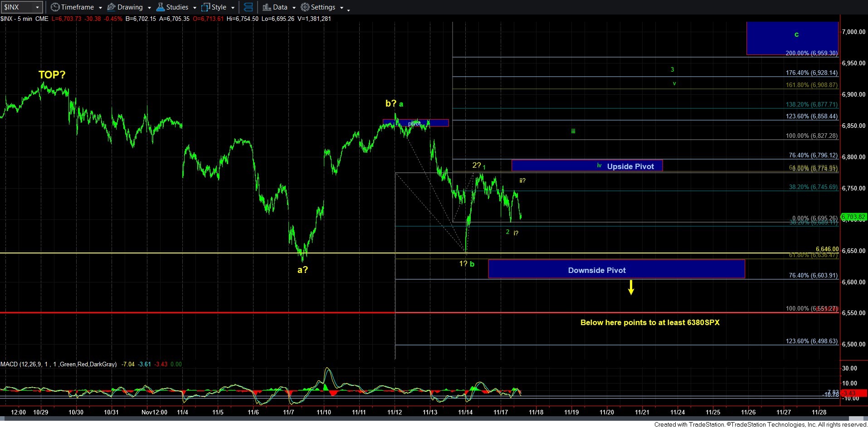Click the Data bar chart icon
Image resolution: width=868 pixels, height=428 pixels.
267,7
